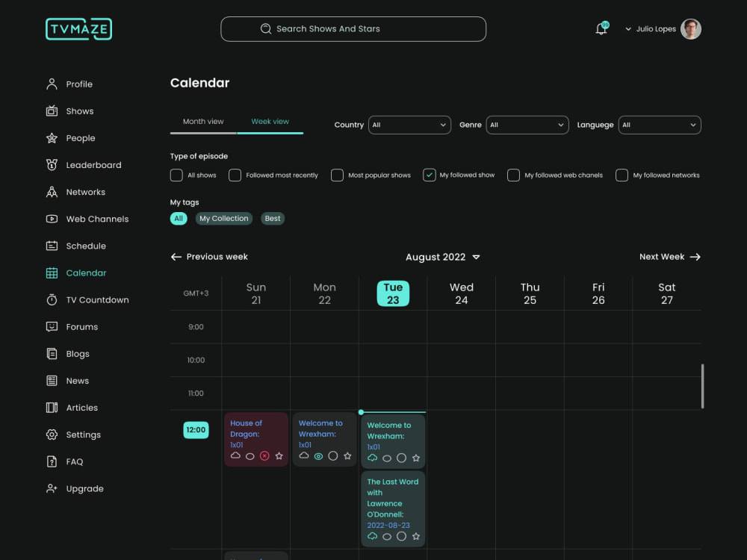The image size is (747, 560).
Task: Click the Calendar grid icon in sidebar
Action: coord(52,273)
